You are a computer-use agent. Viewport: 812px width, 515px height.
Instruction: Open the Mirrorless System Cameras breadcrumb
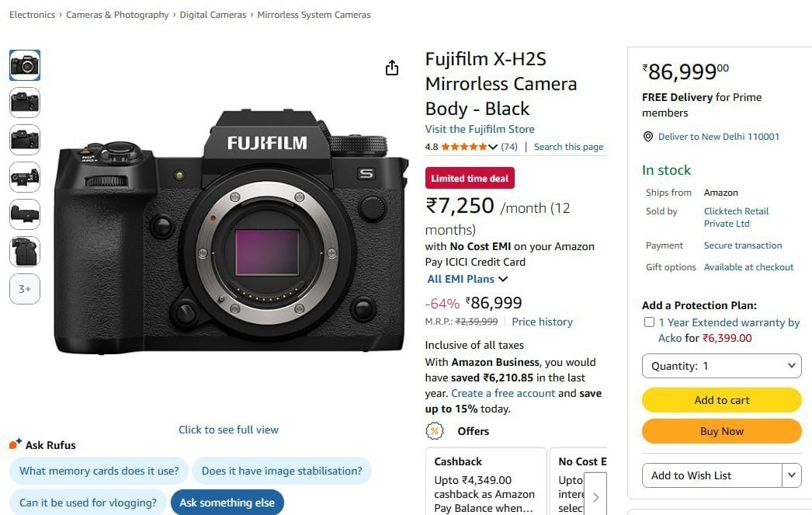tap(314, 14)
